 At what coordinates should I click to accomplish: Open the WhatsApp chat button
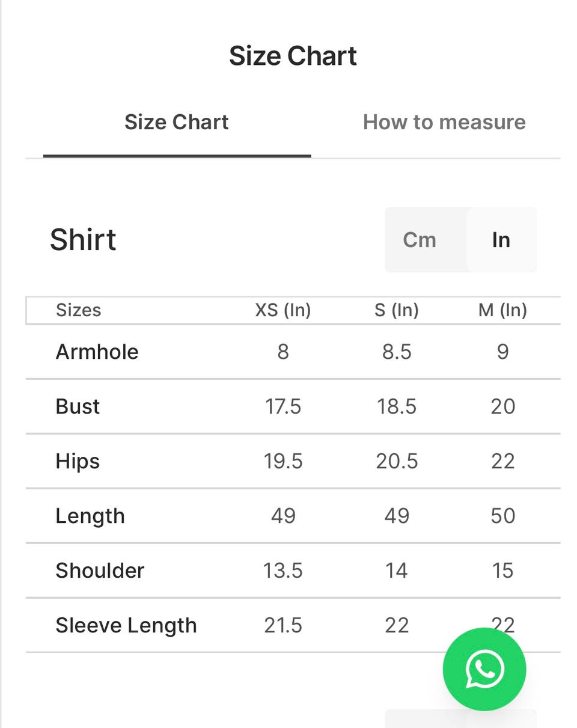(x=484, y=669)
